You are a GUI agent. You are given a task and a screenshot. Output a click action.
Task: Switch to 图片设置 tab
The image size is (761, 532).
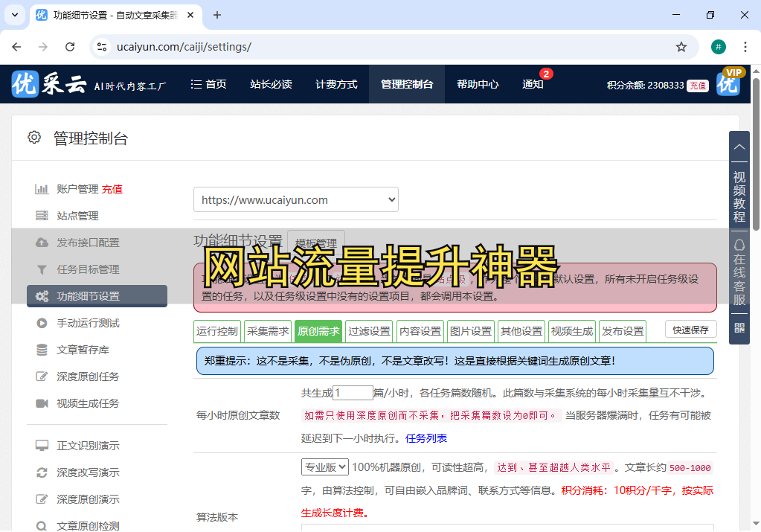(x=471, y=331)
